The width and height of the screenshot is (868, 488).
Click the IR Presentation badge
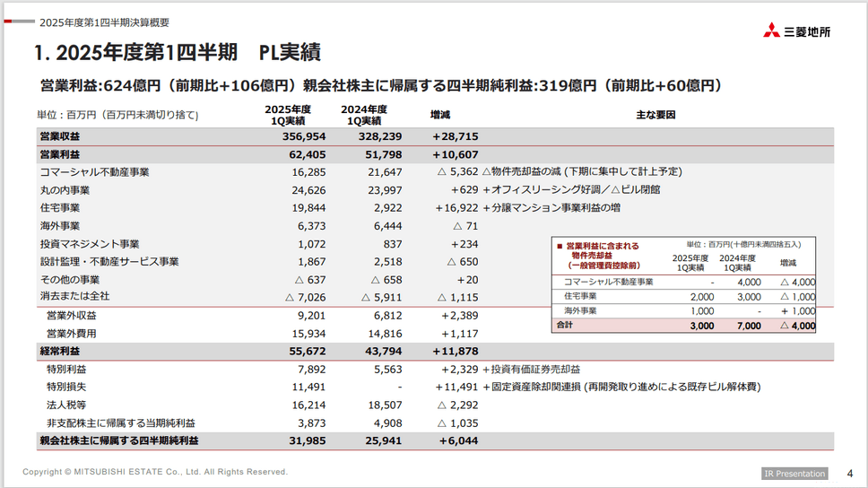(x=795, y=474)
